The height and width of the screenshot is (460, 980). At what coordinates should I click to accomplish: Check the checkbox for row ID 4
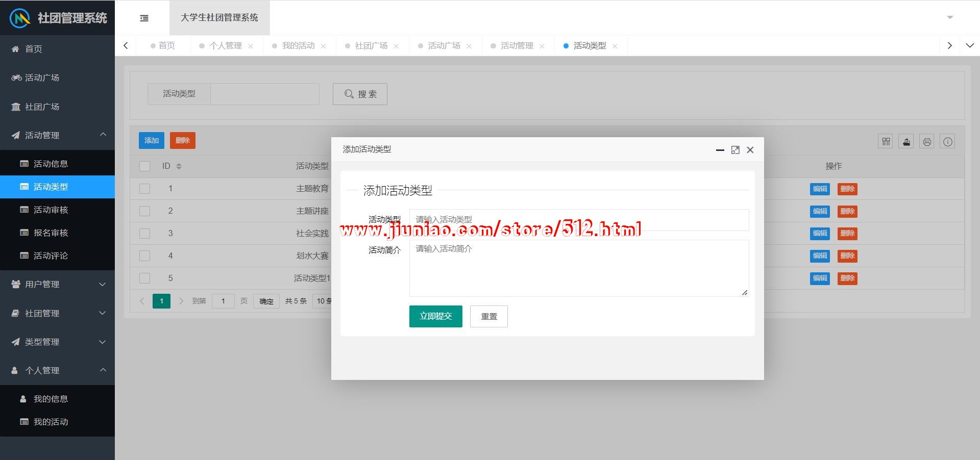click(x=145, y=256)
